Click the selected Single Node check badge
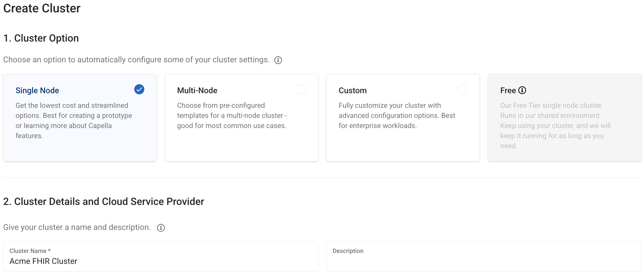 [x=139, y=89]
